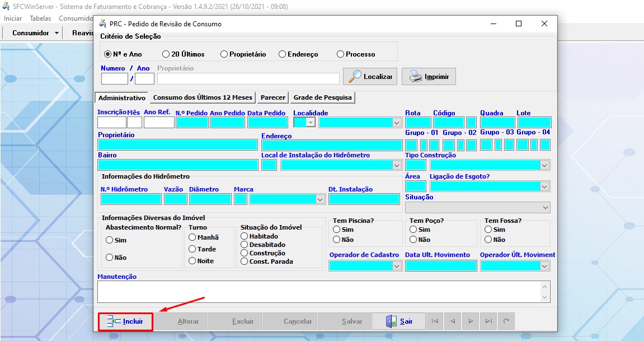Go to previous record arrow
644x341 pixels.
tap(453, 321)
